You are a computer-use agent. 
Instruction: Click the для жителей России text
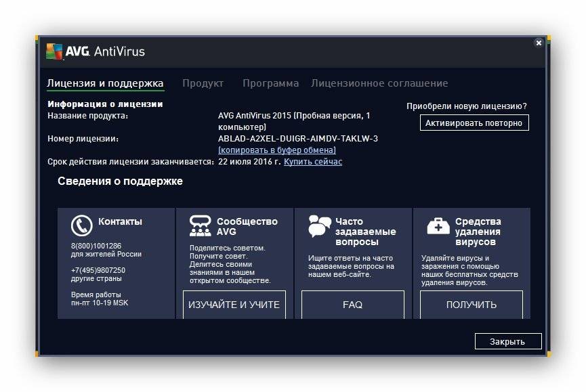tap(106, 255)
